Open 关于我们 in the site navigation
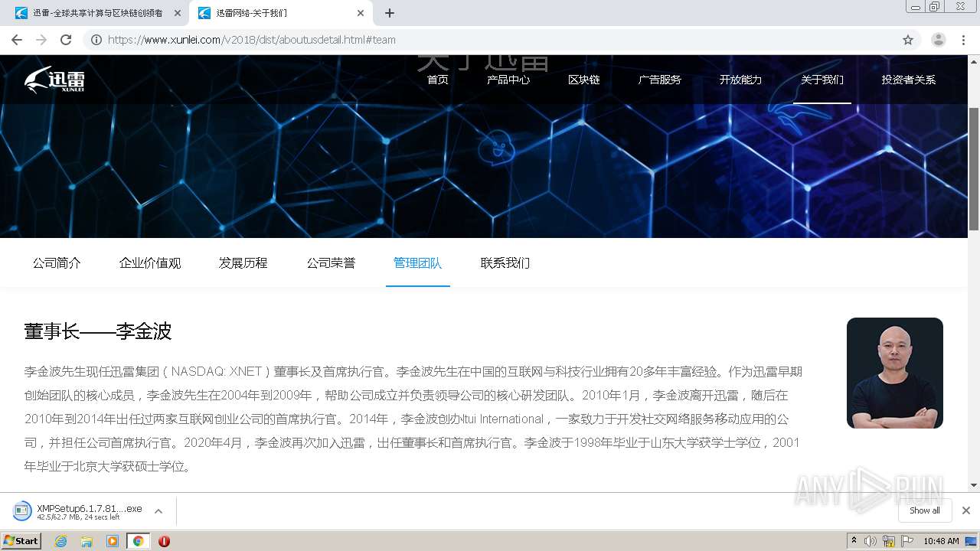The width and height of the screenshot is (980, 551). 822,80
